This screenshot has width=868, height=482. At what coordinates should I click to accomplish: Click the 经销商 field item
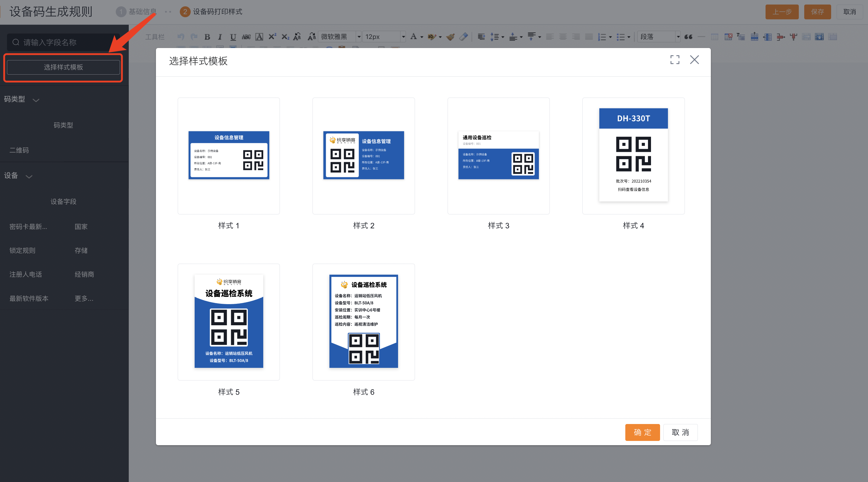click(x=84, y=275)
